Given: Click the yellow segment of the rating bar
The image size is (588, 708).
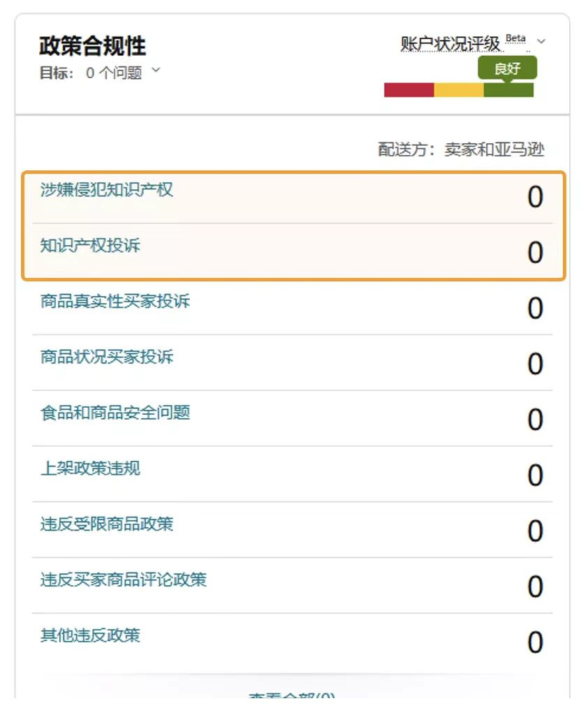Looking at the screenshot, I should pos(459,91).
